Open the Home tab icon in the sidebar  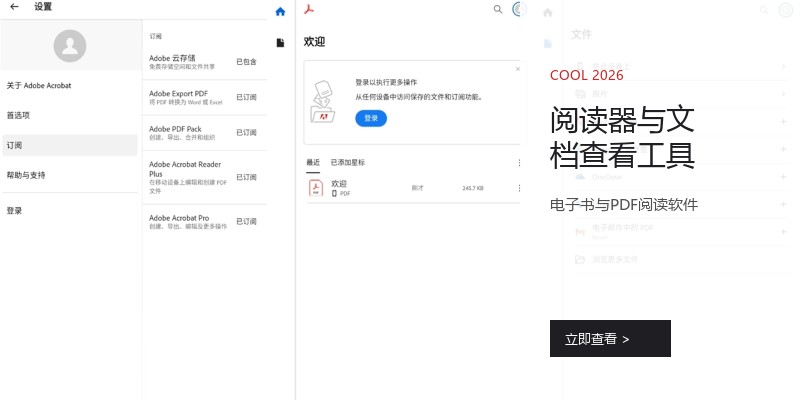[x=280, y=12]
